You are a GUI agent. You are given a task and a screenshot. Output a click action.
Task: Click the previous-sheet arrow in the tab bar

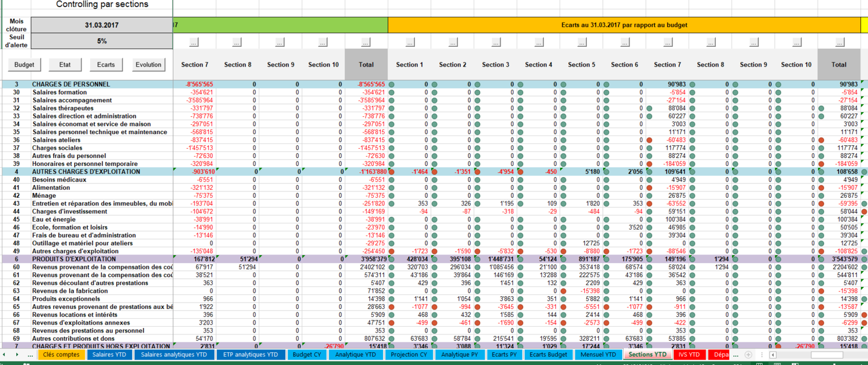tap(5, 355)
